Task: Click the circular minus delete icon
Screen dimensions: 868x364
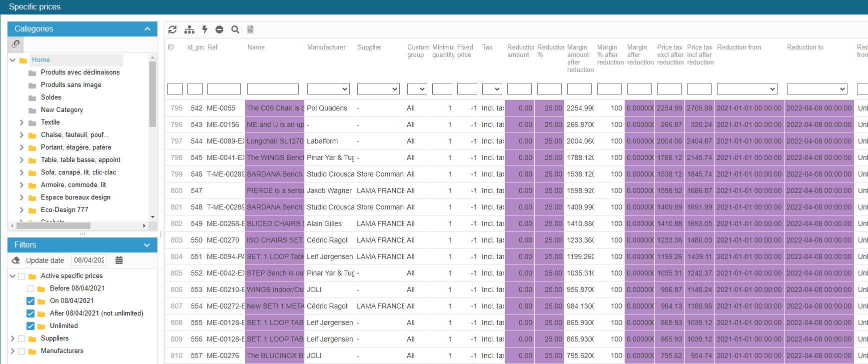Action: [x=219, y=29]
